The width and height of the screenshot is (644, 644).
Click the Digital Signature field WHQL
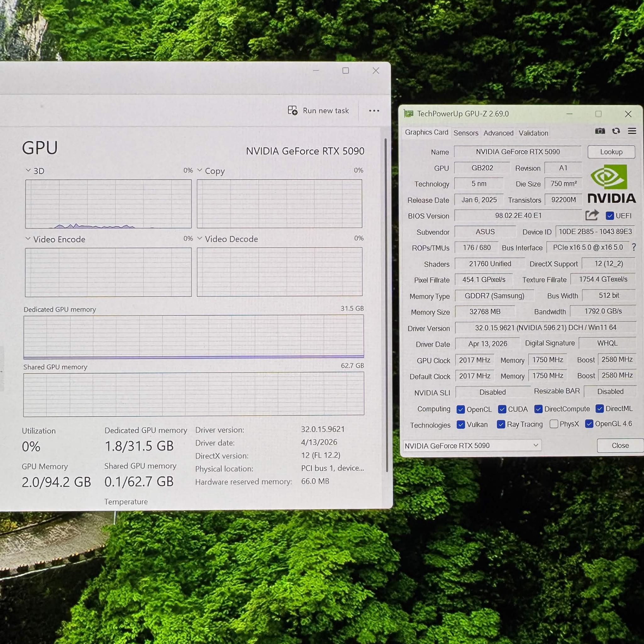point(607,343)
